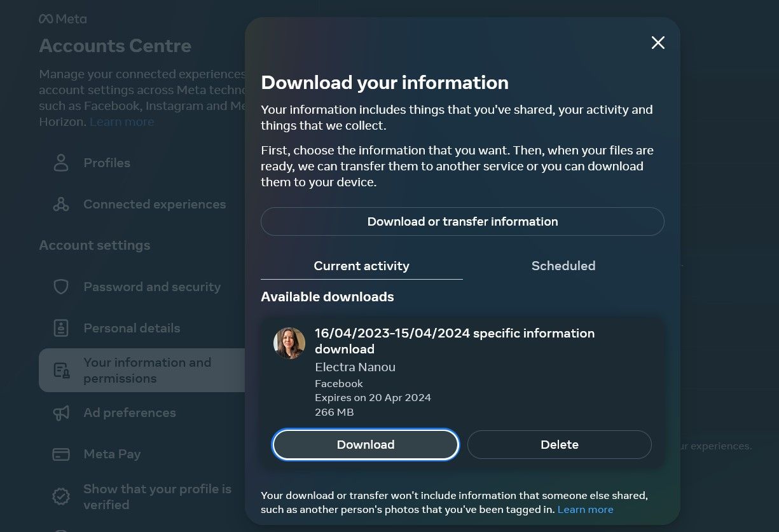Open the Ad preferences sidebar entry

point(130,413)
